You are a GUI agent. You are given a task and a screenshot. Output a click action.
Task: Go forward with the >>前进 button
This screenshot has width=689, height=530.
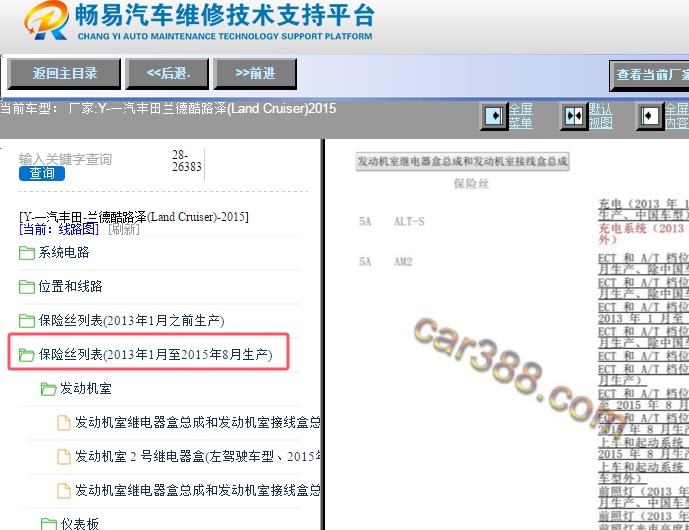point(255,73)
